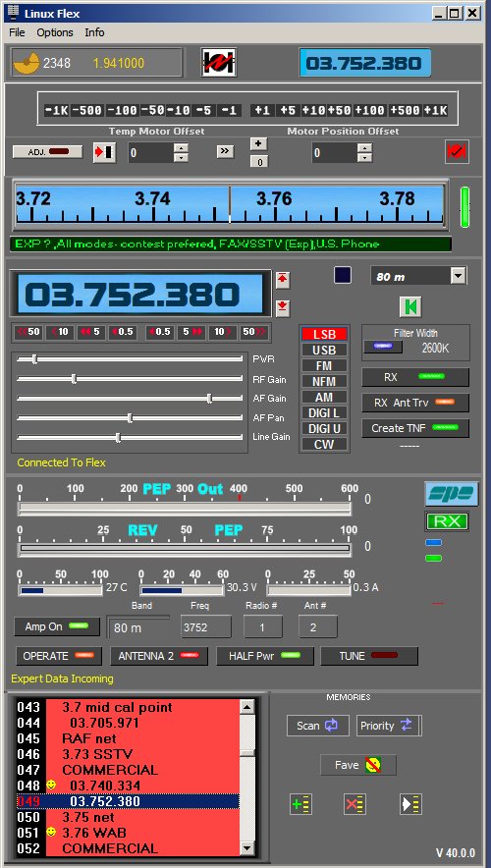Click the PWR slider handle
Image resolution: width=491 pixels, height=868 pixels.
click(x=35, y=359)
